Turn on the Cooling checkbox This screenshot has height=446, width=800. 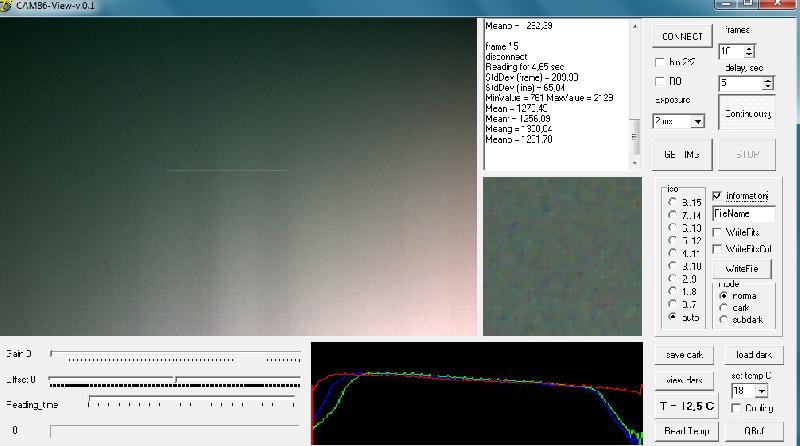pos(736,408)
